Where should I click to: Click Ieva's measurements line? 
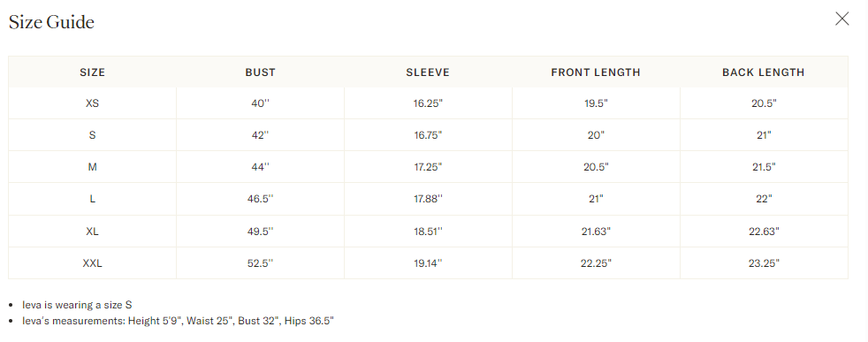pos(179,321)
